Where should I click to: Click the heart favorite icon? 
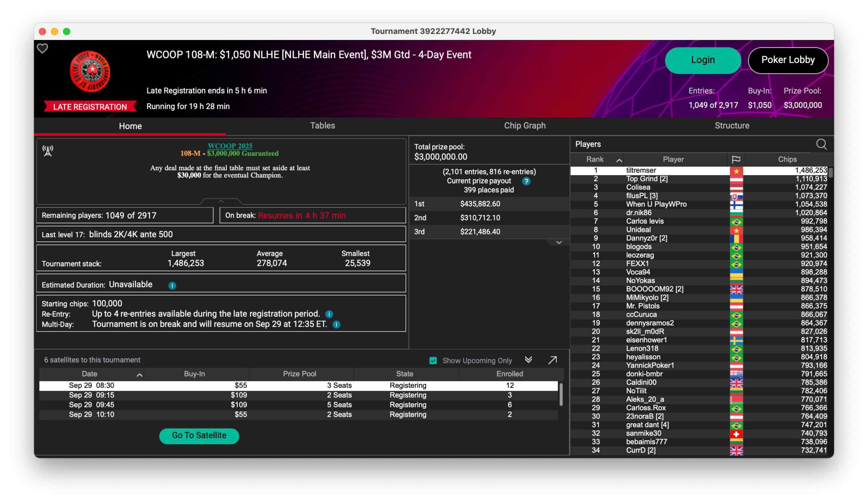tap(42, 48)
